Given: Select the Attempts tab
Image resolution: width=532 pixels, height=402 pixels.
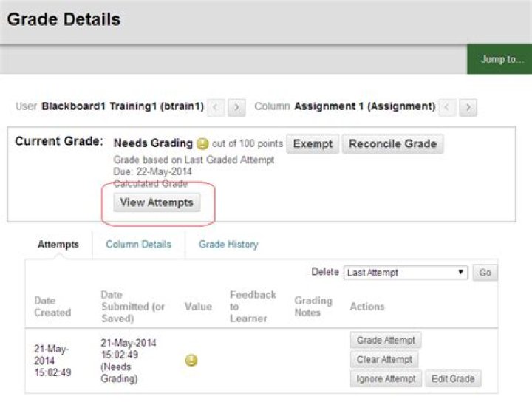Looking at the screenshot, I should coord(58,245).
